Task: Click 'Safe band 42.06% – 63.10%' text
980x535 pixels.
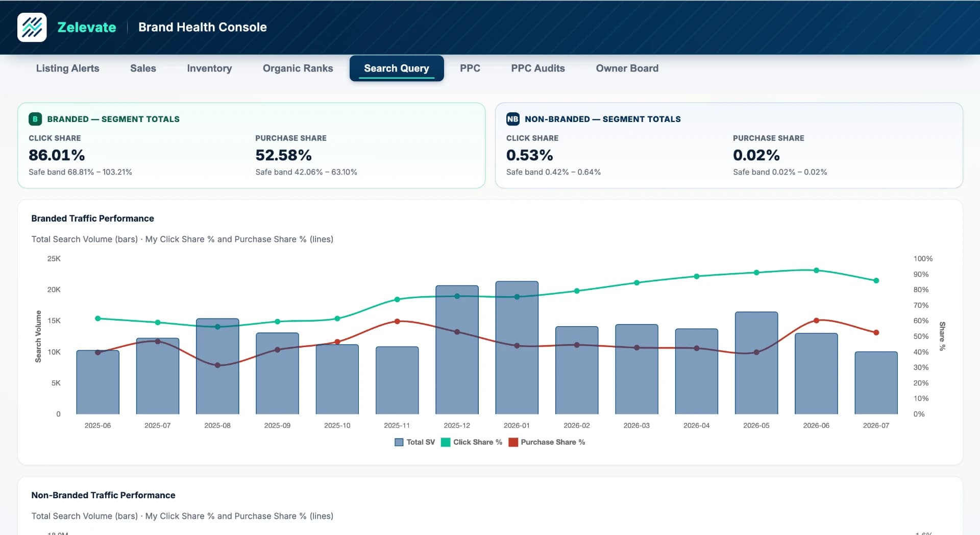Action: [306, 172]
